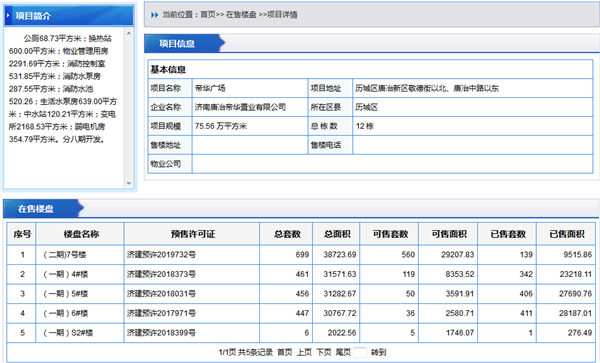Click the 楼盘名称 column header

(x=80, y=234)
